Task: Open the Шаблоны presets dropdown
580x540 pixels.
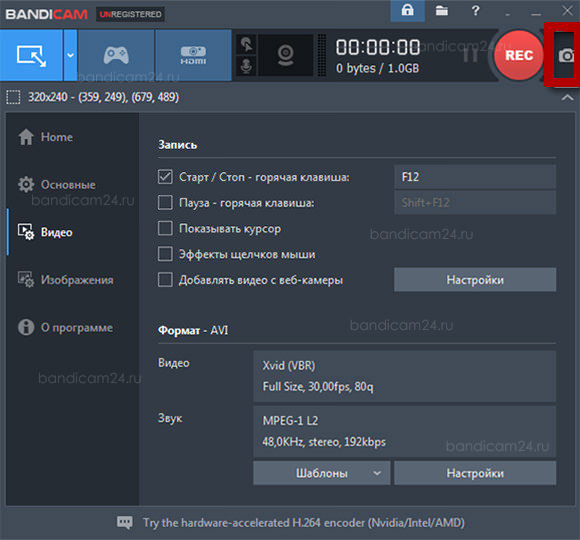Action: 321,473
